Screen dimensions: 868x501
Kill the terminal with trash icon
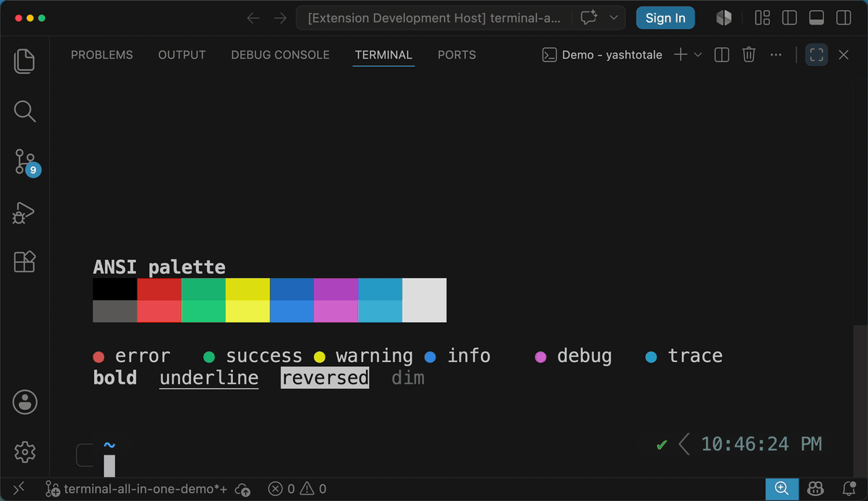pyautogui.click(x=749, y=55)
